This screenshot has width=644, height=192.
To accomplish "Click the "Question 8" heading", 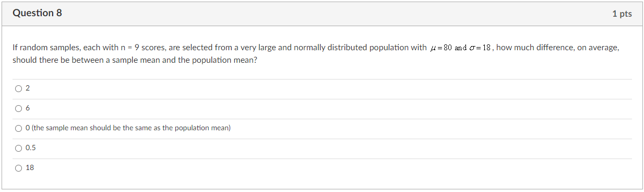I will [37, 13].
